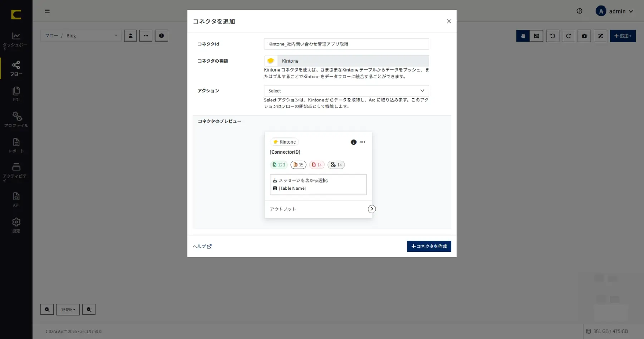The width and height of the screenshot is (644, 339).
Task: Toggle the hamburger sidebar menu
Action: point(47,11)
